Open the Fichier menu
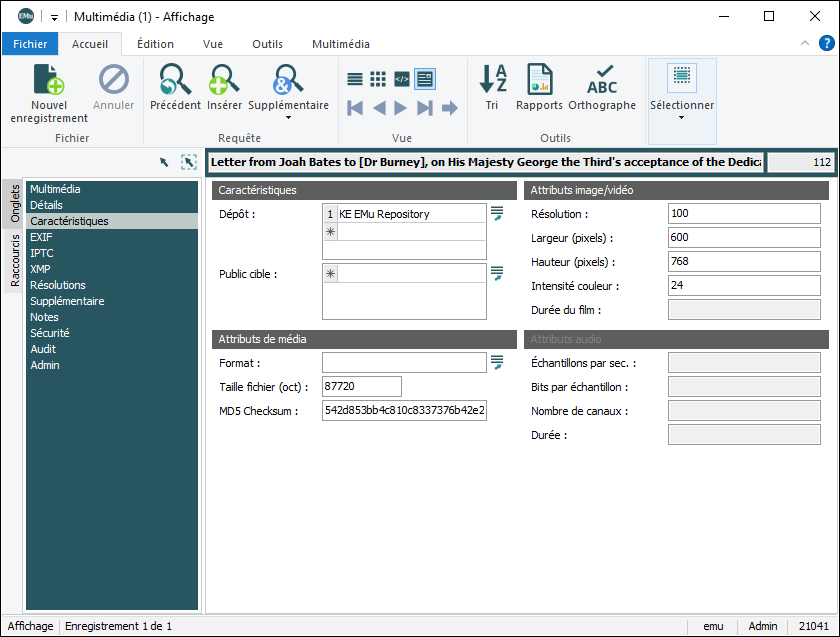840x637 pixels. 30,44
